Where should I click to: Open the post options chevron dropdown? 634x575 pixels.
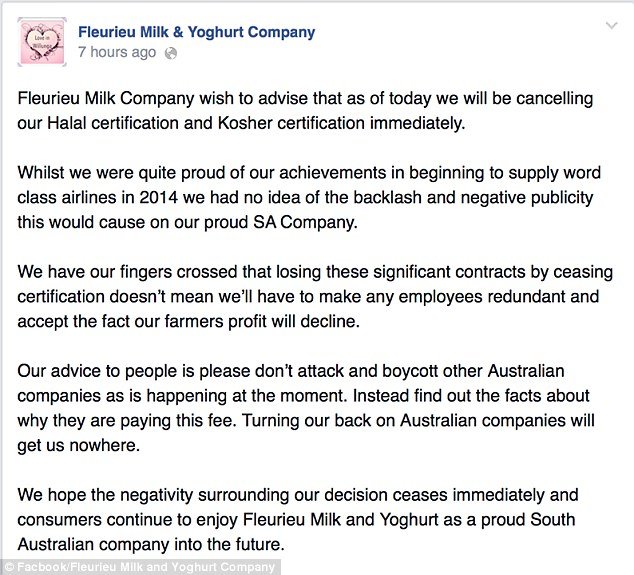coord(612,26)
